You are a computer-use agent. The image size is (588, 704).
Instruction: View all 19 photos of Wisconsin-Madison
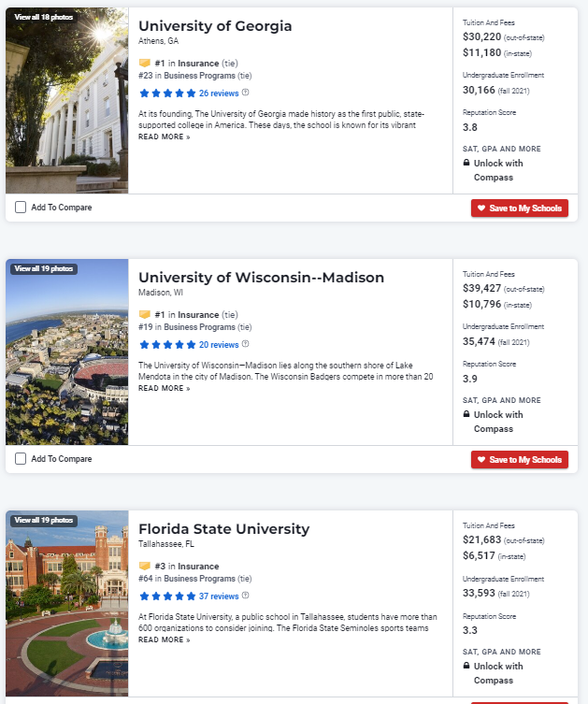click(x=44, y=268)
